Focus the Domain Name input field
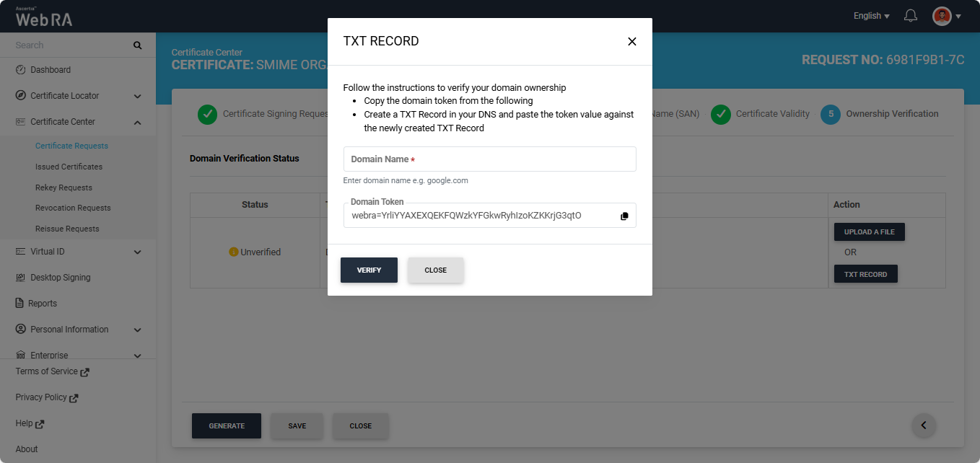Screen dimensions: 980x463 click(490, 159)
